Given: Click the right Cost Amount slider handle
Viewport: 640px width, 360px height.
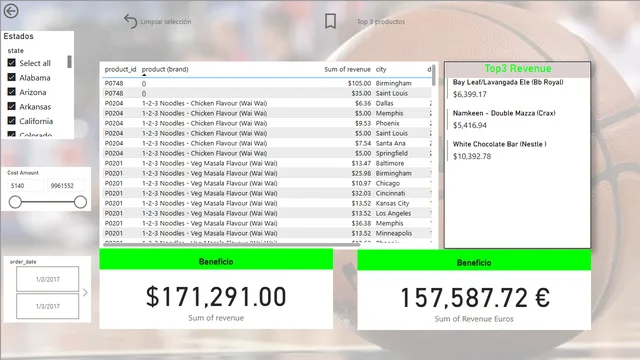Looking at the screenshot, I should click(x=80, y=202).
